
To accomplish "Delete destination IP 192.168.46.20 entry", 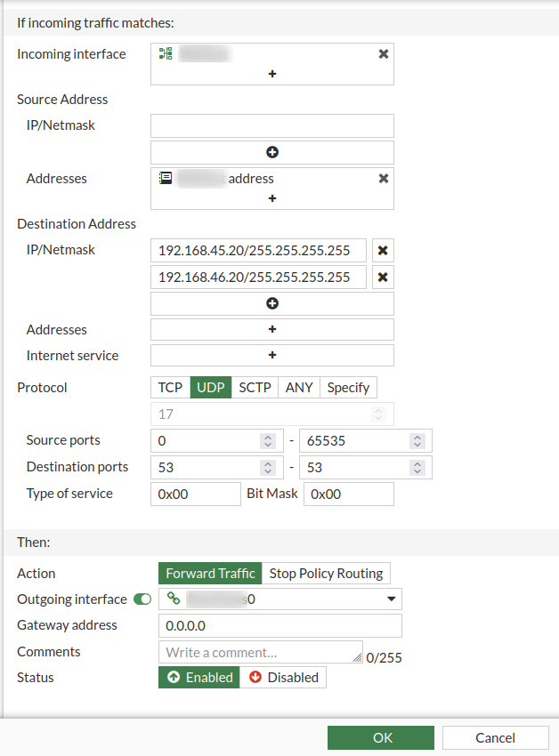I will 382,277.
